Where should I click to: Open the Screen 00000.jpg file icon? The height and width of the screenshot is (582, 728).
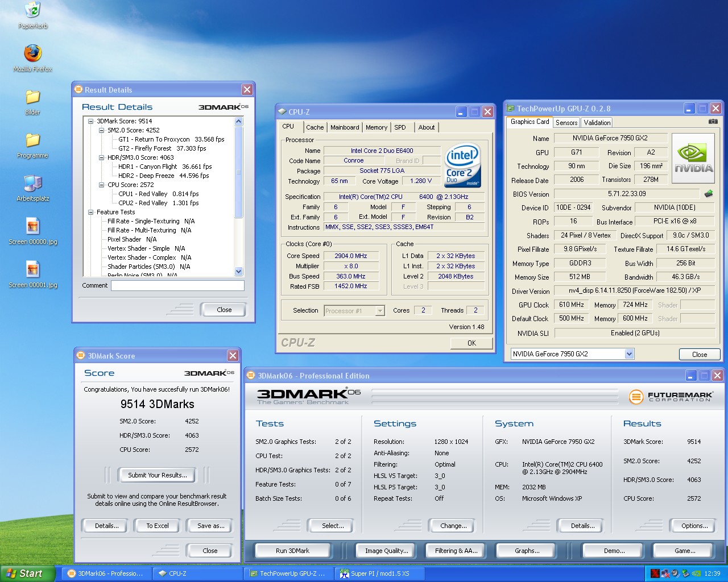click(x=33, y=227)
